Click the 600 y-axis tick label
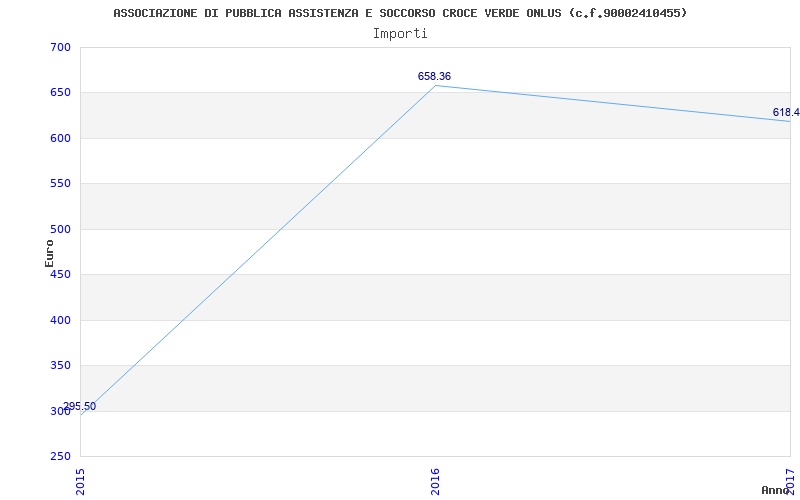This screenshot has height=500, width=800. tap(60, 138)
